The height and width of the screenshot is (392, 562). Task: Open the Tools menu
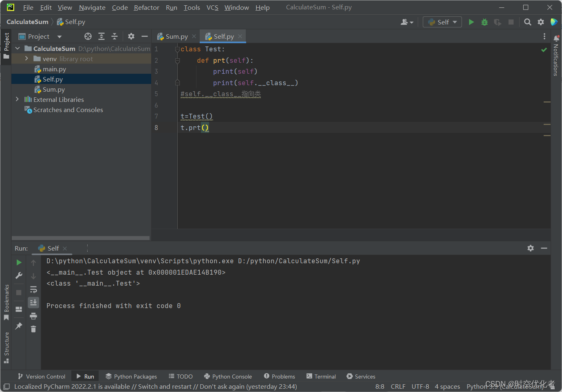click(x=192, y=7)
